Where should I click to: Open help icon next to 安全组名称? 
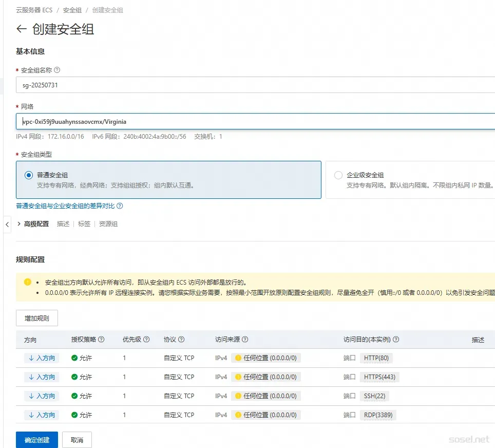tap(57, 70)
